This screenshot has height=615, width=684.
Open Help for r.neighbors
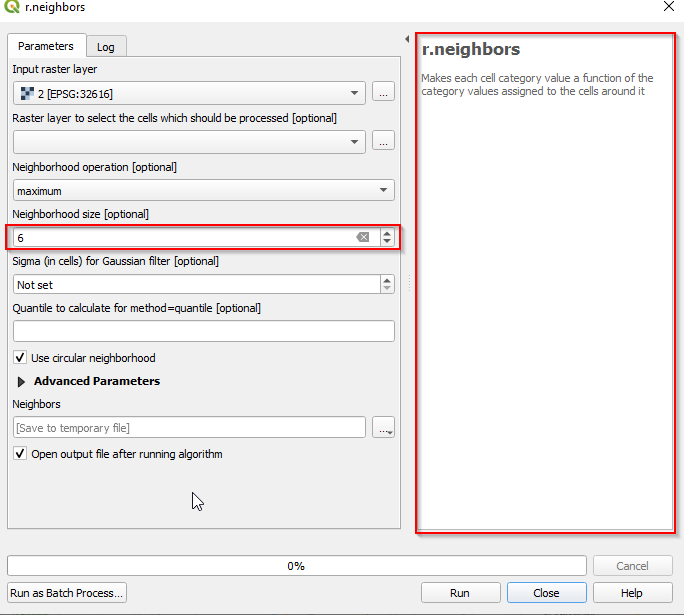coord(632,593)
